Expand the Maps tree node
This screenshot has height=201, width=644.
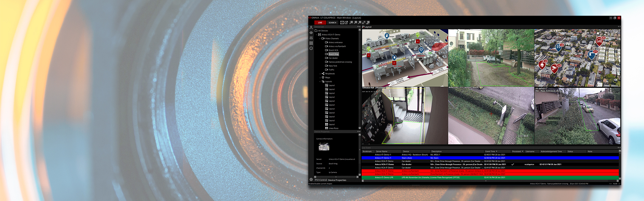tap(320, 78)
